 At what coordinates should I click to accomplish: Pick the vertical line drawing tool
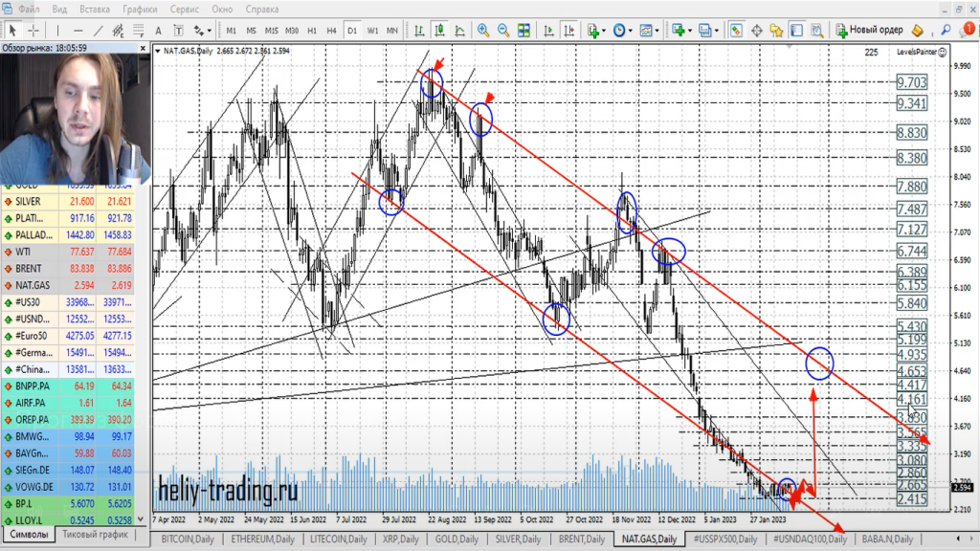point(56,31)
